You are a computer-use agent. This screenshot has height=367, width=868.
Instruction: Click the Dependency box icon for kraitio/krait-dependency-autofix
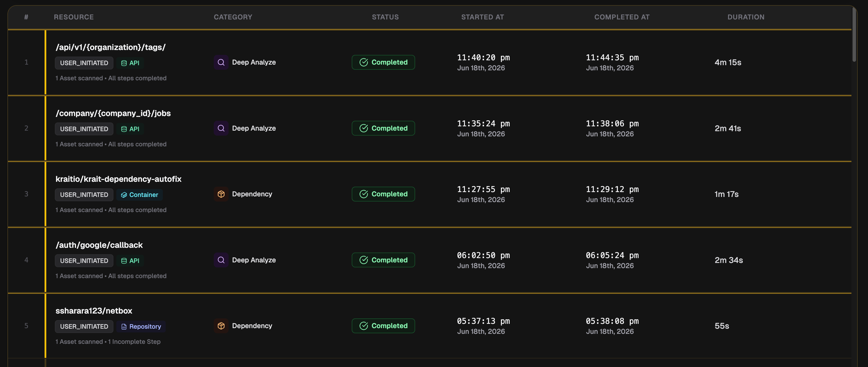pos(221,194)
